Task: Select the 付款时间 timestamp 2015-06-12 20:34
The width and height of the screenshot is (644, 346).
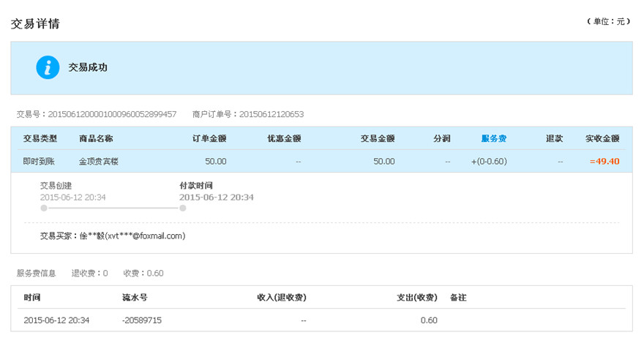Action: (217, 198)
